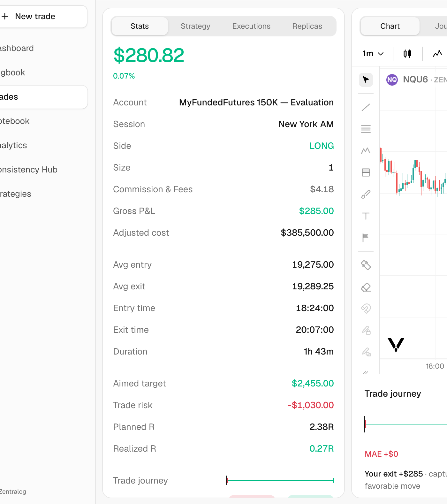Select the position range tool
Image resolution: width=447 pixels, height=504 pixels.
coord(366,172)
